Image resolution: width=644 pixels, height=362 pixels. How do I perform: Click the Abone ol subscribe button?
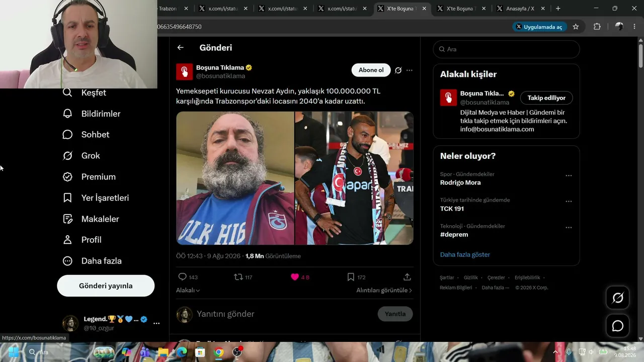(x=371, y=70)
